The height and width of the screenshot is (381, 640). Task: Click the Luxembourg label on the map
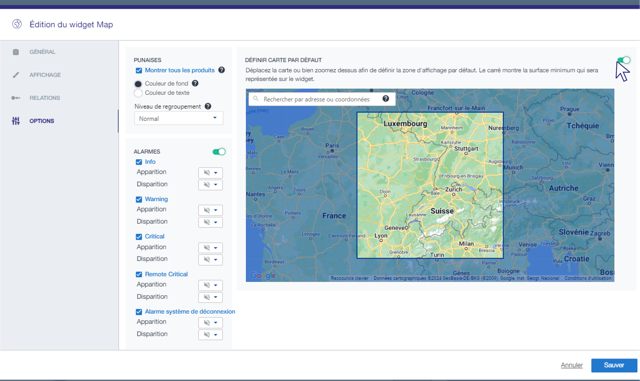click(x=405, y=123)
